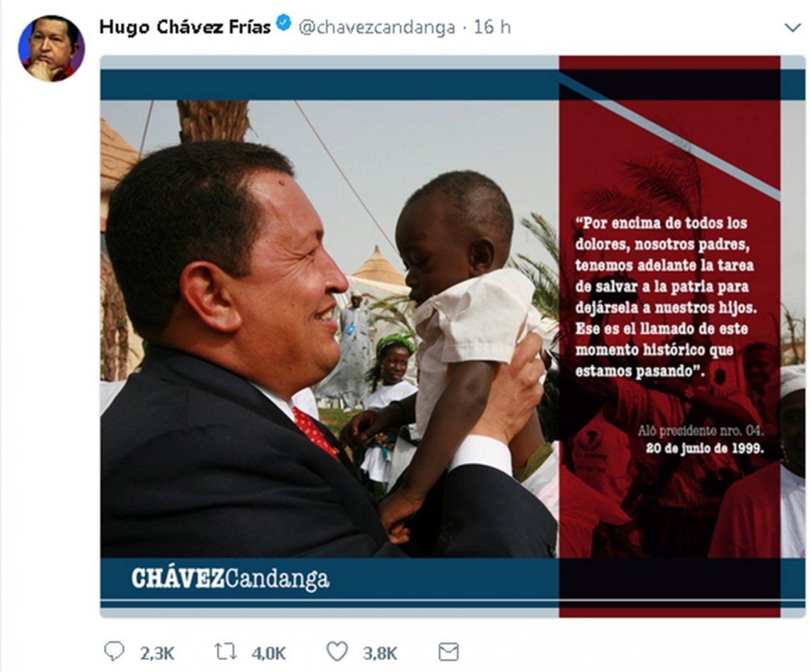Open the Hugo Chávez Frías name link
The width and height of the screenshot is (811, 672).
[x=185, y=27]
